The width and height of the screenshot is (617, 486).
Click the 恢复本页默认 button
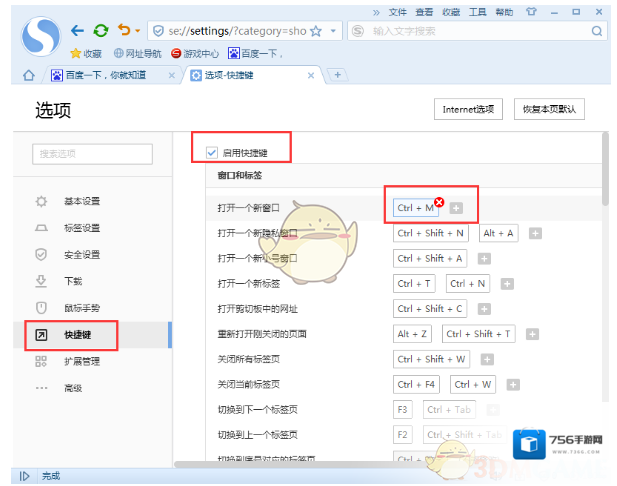click(x=548, y=109)
